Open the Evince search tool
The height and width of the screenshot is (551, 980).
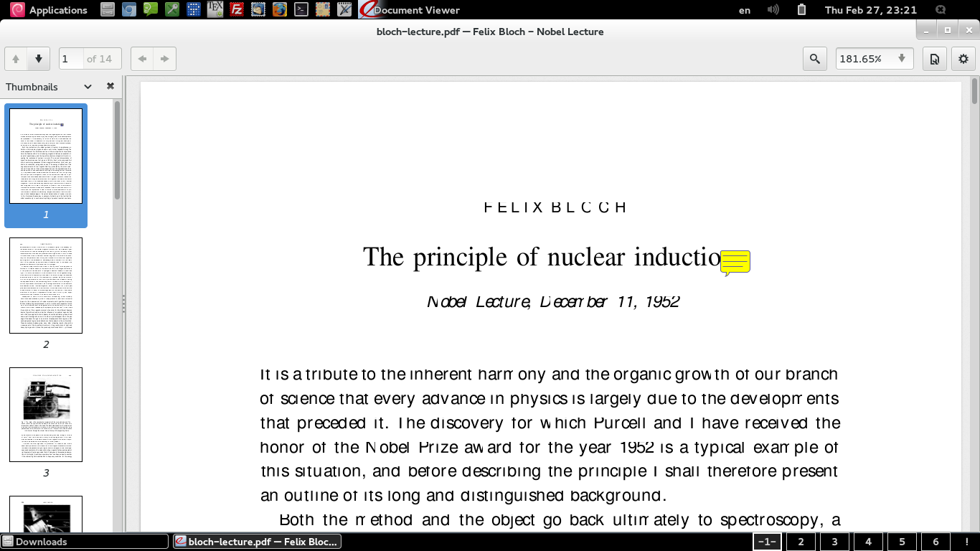click(814, 58)
